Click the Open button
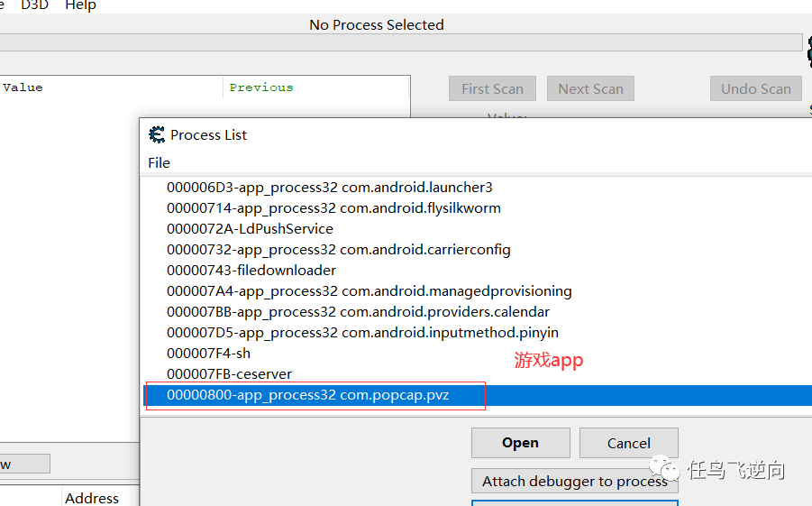The image size is (812, 506). pos(520,443)
